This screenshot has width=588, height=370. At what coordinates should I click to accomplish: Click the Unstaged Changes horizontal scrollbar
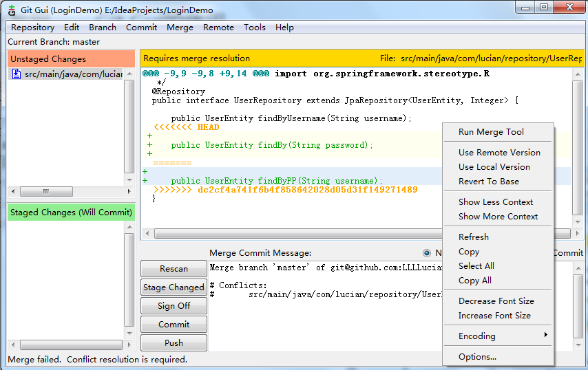tap(65, 191)
